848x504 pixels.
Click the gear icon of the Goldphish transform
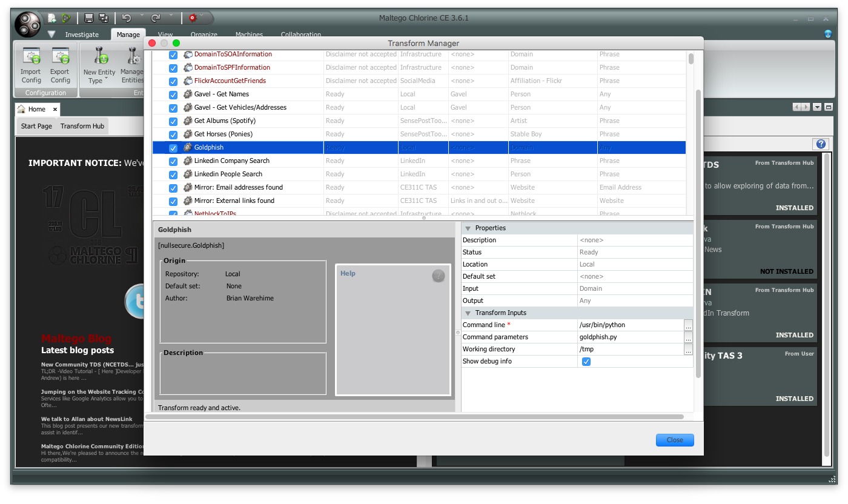(x=188, y=147)
